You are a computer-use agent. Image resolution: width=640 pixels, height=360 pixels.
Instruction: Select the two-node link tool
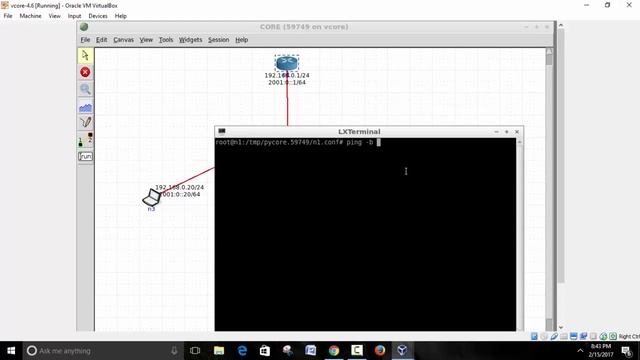coord(85,139)
